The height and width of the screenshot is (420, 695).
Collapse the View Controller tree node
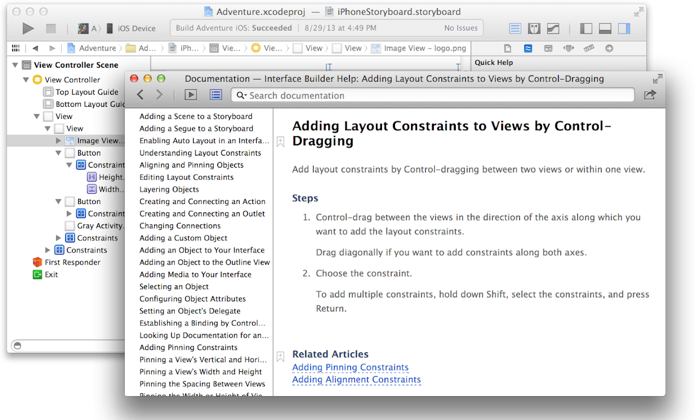[26, 80]
